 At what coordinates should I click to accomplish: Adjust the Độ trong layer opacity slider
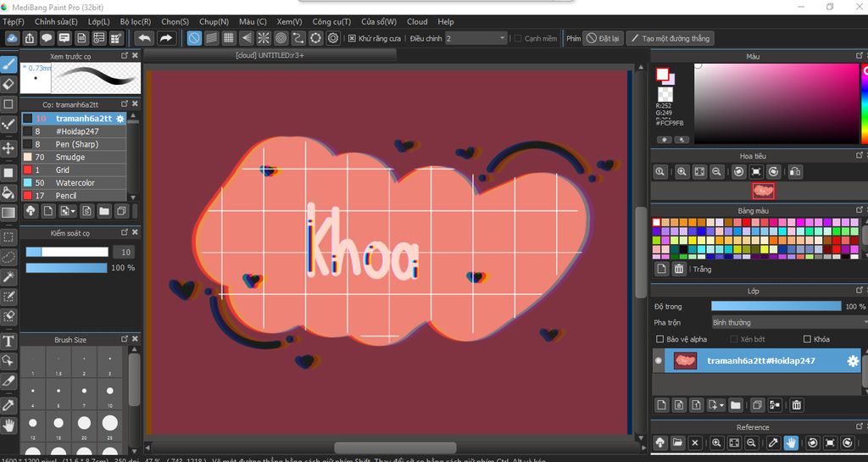(776, 306)
